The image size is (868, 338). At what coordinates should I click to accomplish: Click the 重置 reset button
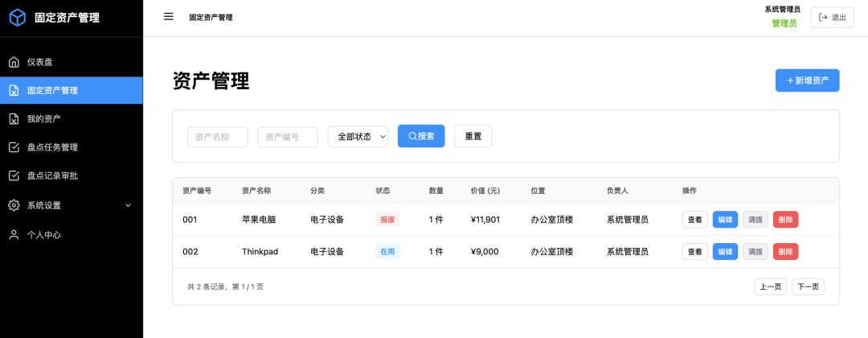point(473,136)
